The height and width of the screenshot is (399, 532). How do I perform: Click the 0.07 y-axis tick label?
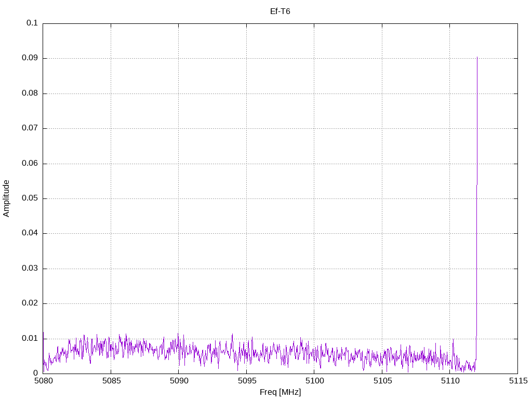coord(30,128)
